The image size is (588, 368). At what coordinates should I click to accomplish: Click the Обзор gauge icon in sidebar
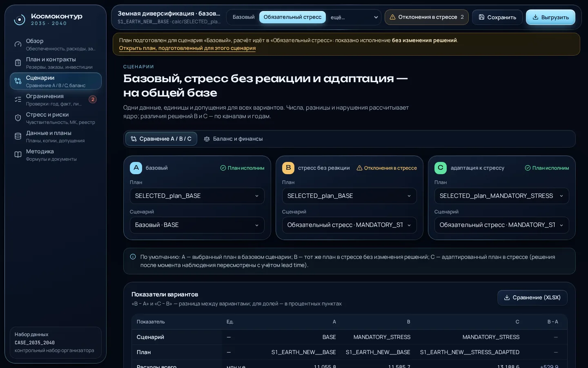18,44
